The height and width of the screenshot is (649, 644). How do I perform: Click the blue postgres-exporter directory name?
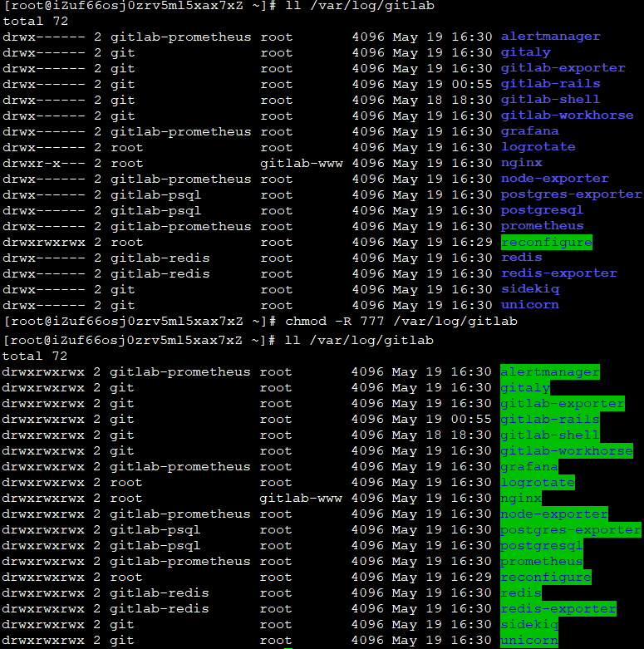571,194
